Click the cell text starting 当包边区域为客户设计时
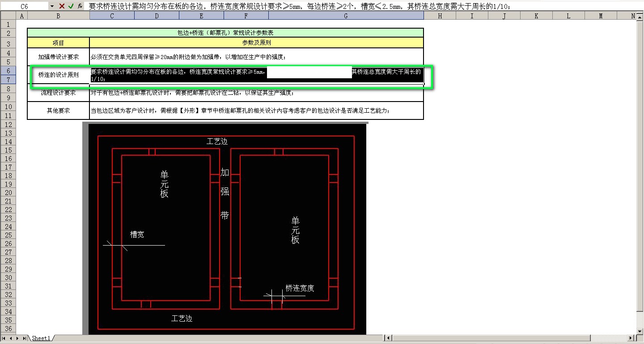Viewport: 644px width, 344px height. tap(240, 110)
